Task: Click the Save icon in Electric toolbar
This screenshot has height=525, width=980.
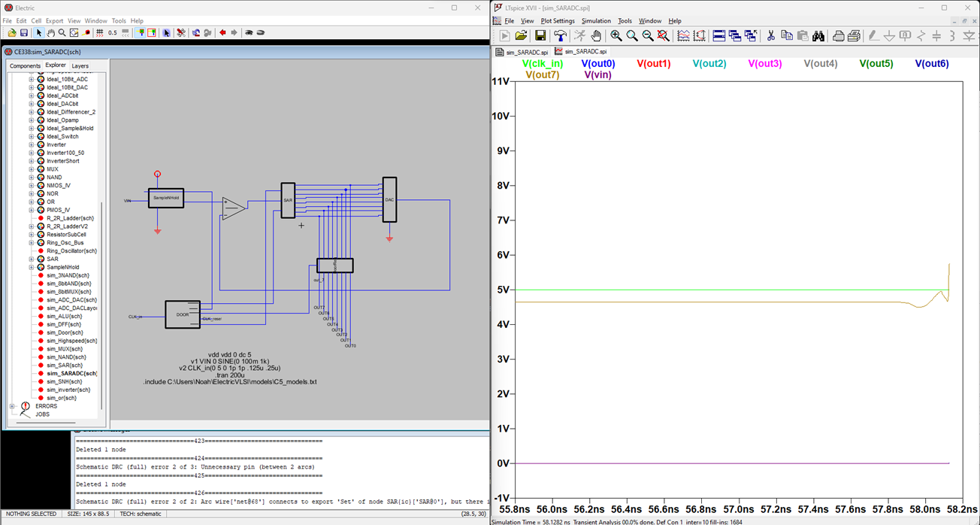Action: (24, 33)
